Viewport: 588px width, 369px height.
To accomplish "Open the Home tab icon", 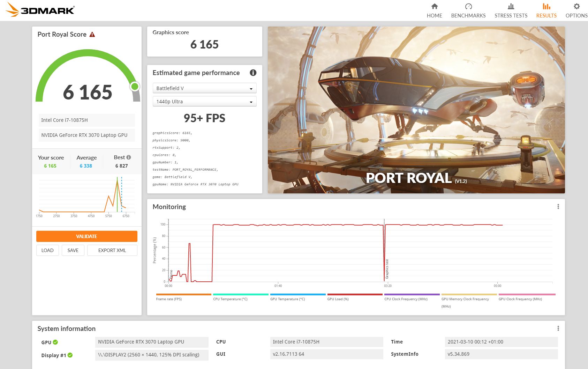I will click(x=434, y=6).
